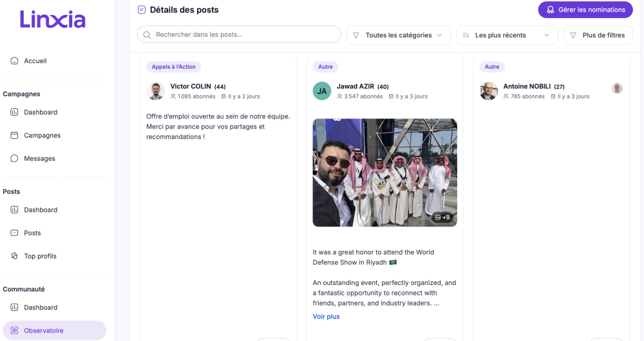Click Victor COLIN's (44) score

click(x=220, y=87)
